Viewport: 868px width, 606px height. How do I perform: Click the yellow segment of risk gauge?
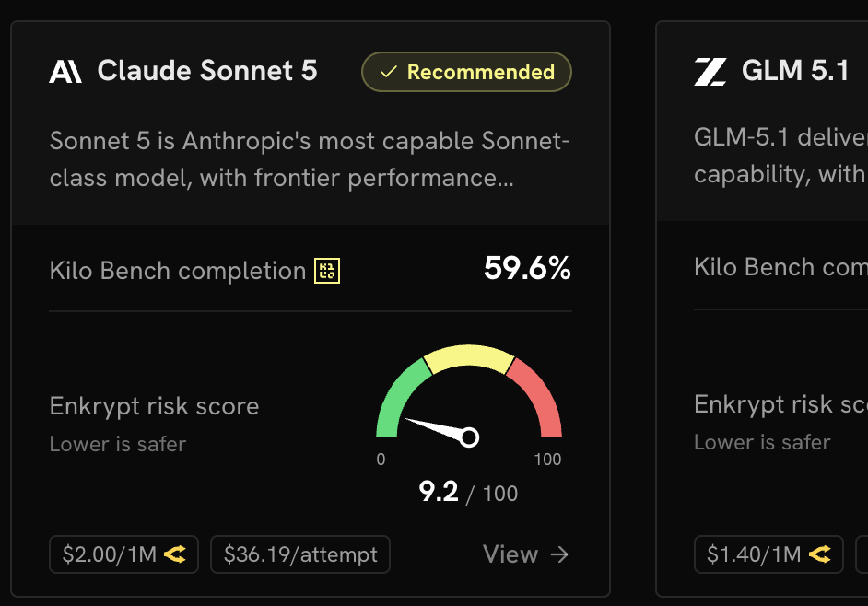(469, 357)
